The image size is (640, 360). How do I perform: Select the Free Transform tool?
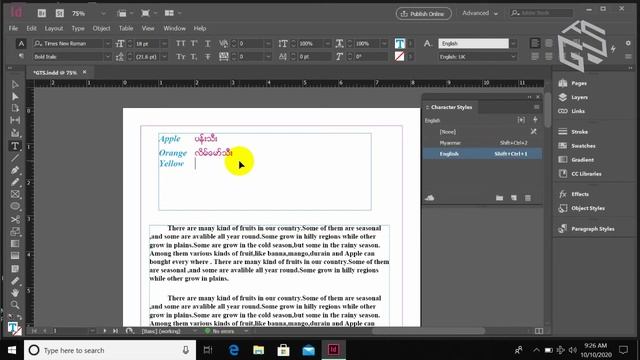[15, 231]
